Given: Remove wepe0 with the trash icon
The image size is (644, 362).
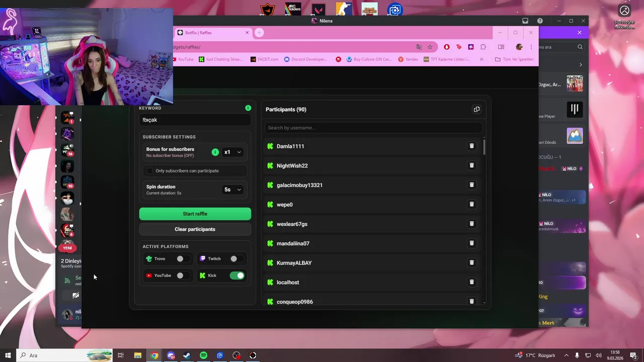Looking at the screenshot, I should tap(471, 204).
